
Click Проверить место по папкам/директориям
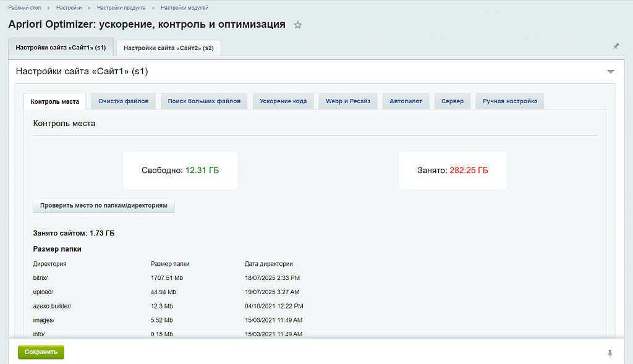[103, 206]
